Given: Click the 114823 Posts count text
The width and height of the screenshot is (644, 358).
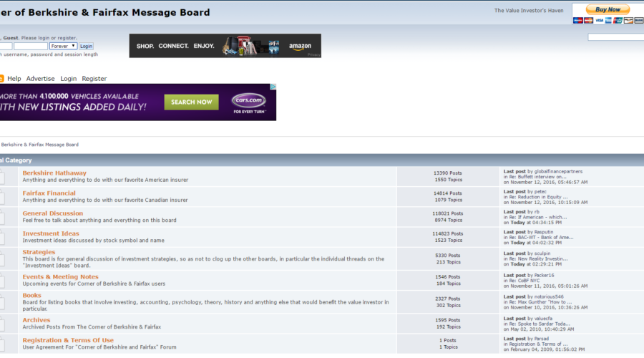Looking at the screenshot, I should [x=448, y=234].
